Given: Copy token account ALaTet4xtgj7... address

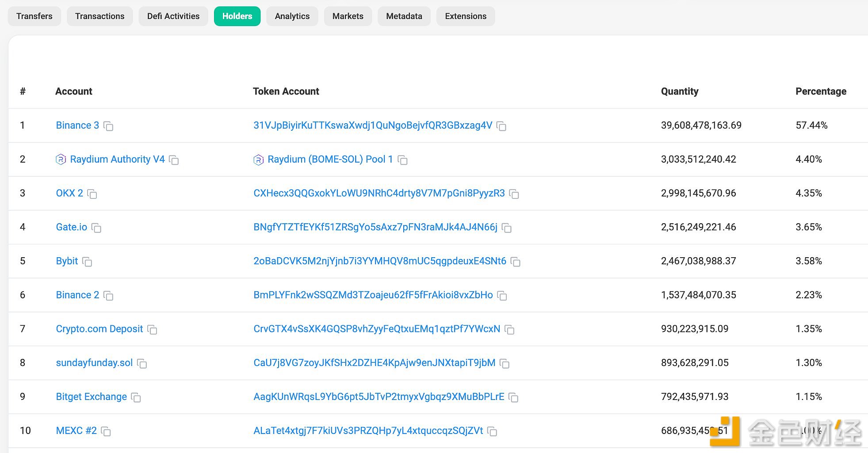Looking at the screenshot, I should tap(492, 431).
